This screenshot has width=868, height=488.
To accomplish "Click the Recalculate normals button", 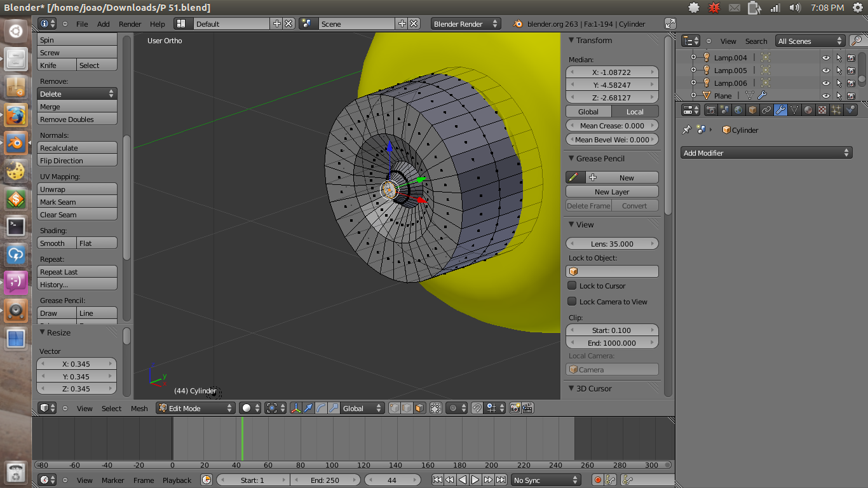I will tap(77, 148).
